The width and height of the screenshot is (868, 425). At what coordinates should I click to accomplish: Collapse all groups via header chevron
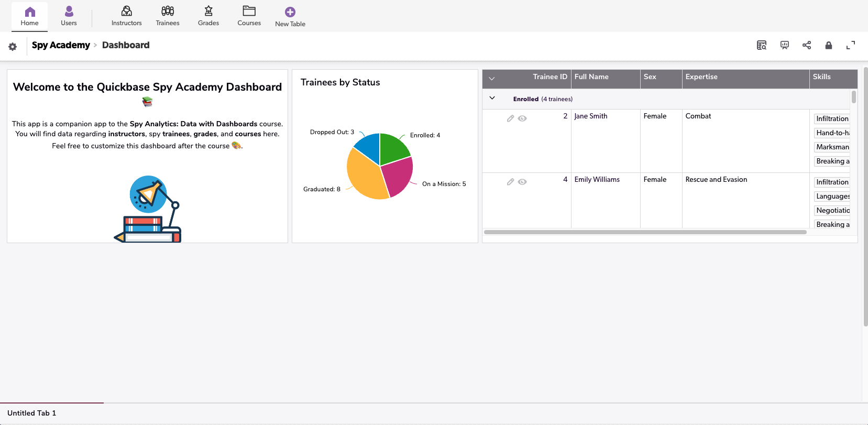tap(491, 78)
